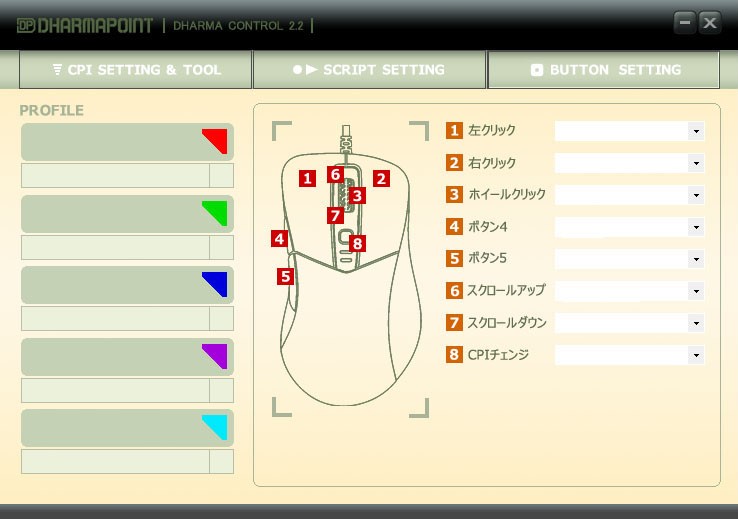Viewport: 738px width, 519px height.
Task: Click name field under purple profile
Action: click(115, 390)
